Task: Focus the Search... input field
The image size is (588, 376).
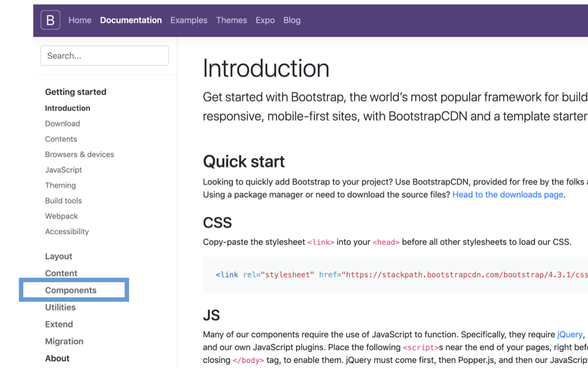Action: pos(104,56)
